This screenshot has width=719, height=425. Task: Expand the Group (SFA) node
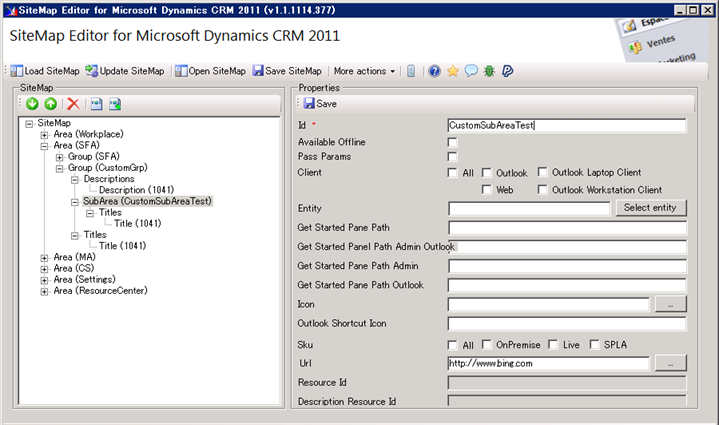click(x=59, y=157)
